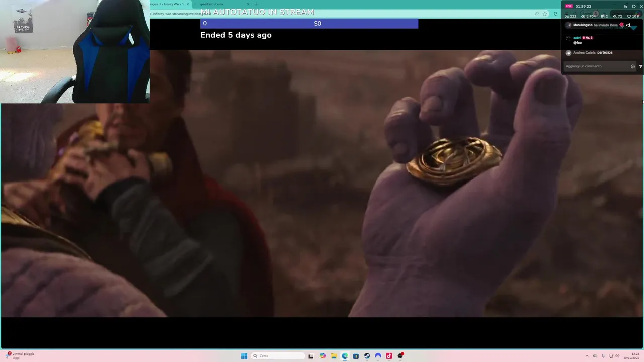Click the favorites star icon in address bar
The height and width of the screenshot is (362, 644).
click(x=545, y=14)
